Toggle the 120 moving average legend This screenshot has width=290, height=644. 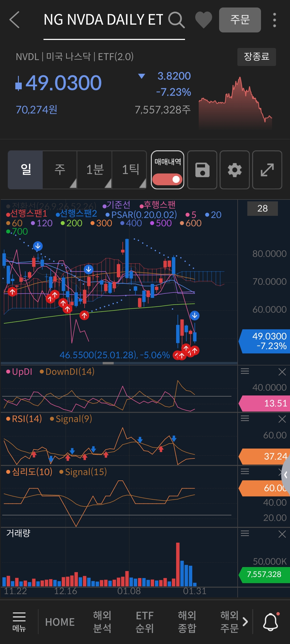tap(42, 223)
